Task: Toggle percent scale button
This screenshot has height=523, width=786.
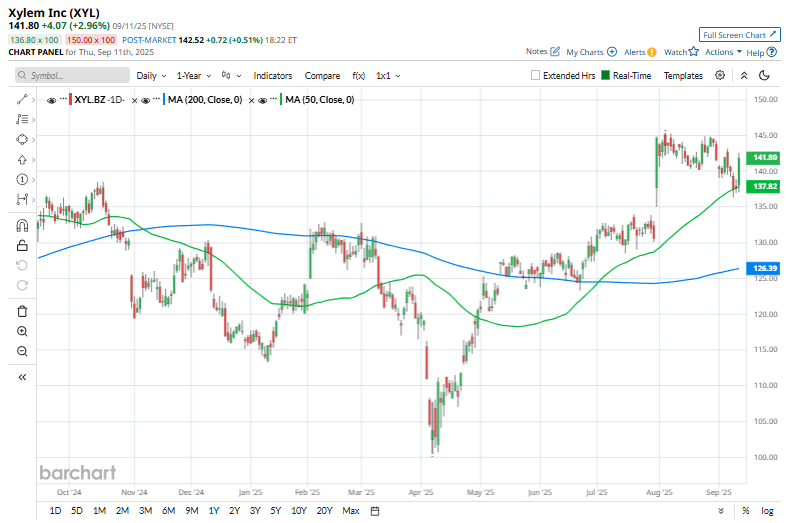Action: coord(746,511)
